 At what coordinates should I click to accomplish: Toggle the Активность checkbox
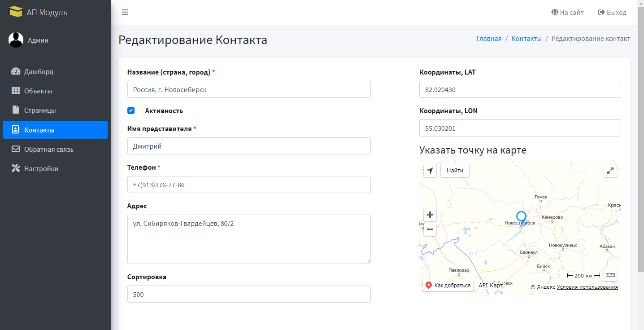point(131,110)
